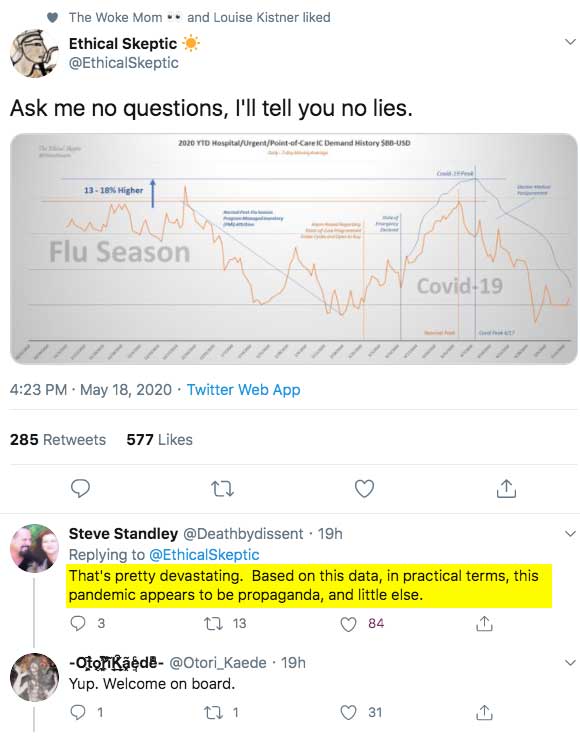
Task: Share Steve Standley's reply
Action: coord(484,623)
